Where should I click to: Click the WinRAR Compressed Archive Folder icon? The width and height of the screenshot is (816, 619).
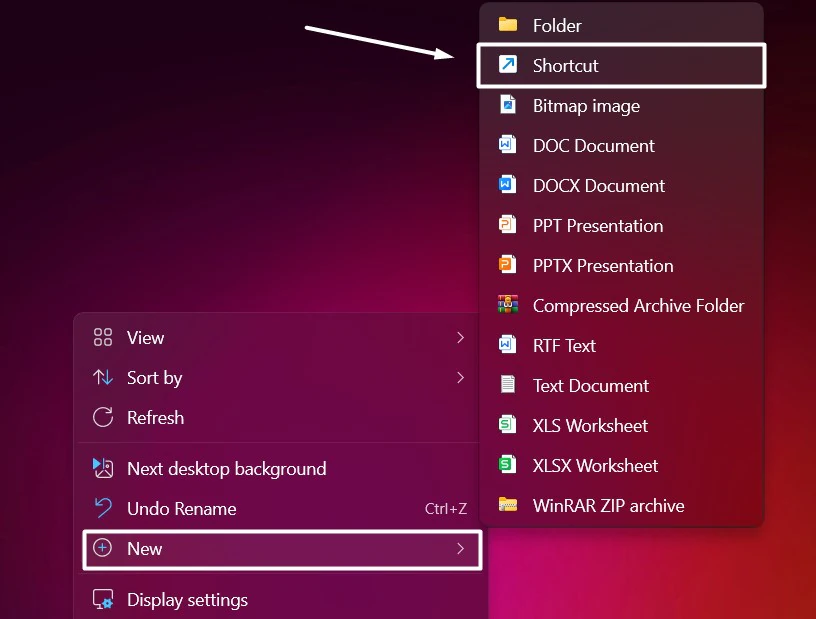click(x=508, y=305)
